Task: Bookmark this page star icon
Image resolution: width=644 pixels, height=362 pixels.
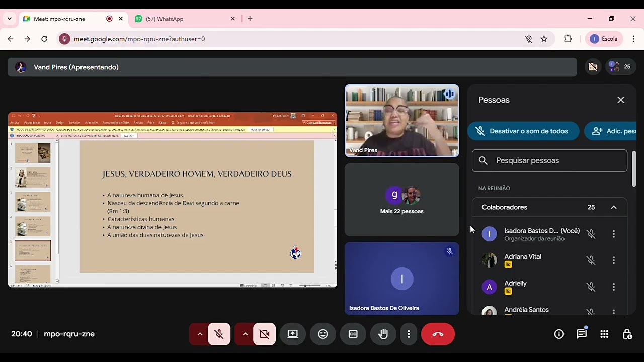Action: (x=544, y=39)
